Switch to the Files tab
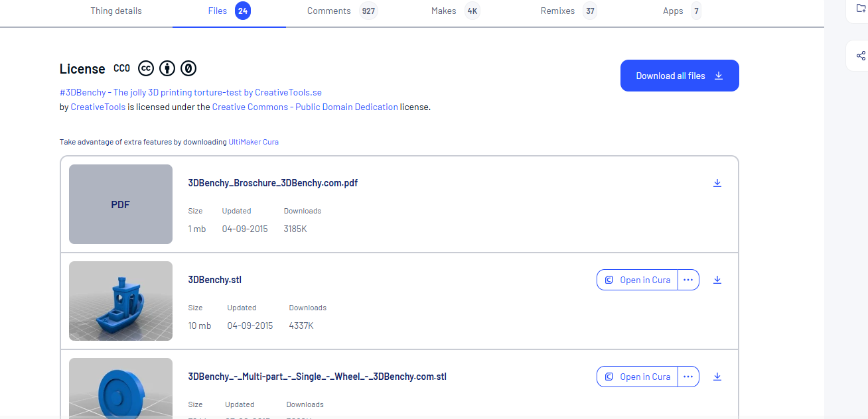 [229, 11]
